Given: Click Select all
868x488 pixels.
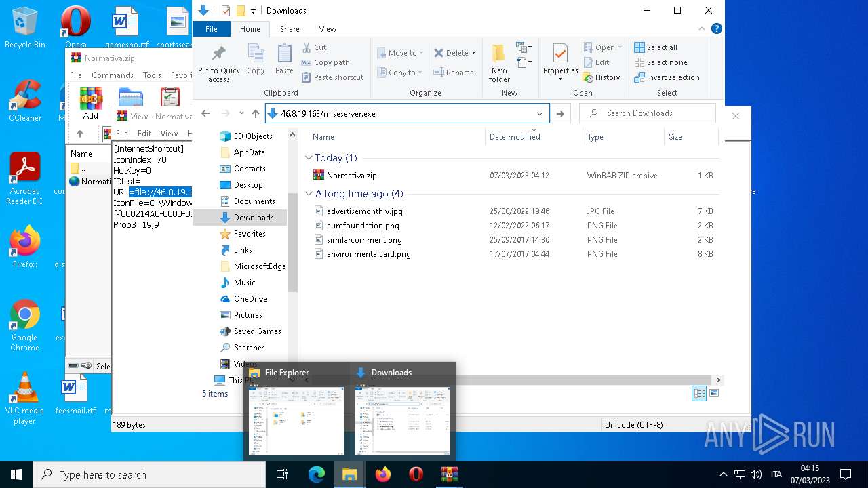Looking at the screenshot, I should [x=656, y=47].
